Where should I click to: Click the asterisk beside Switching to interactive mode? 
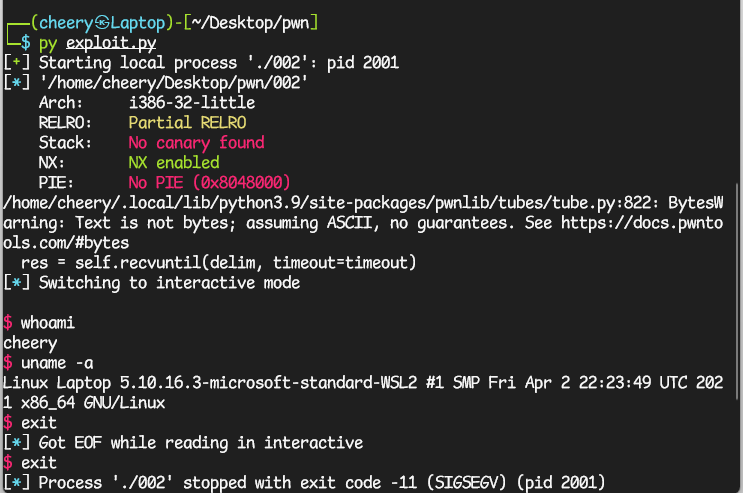(17, 283)
